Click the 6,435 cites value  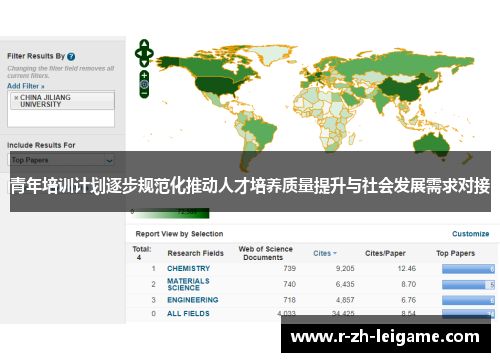(x=345, y=284)
